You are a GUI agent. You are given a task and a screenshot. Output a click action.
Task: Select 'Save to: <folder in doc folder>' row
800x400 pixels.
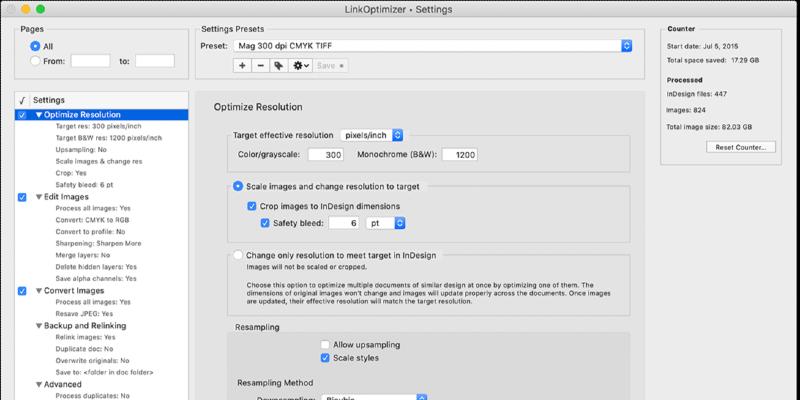tap(102, 373)
